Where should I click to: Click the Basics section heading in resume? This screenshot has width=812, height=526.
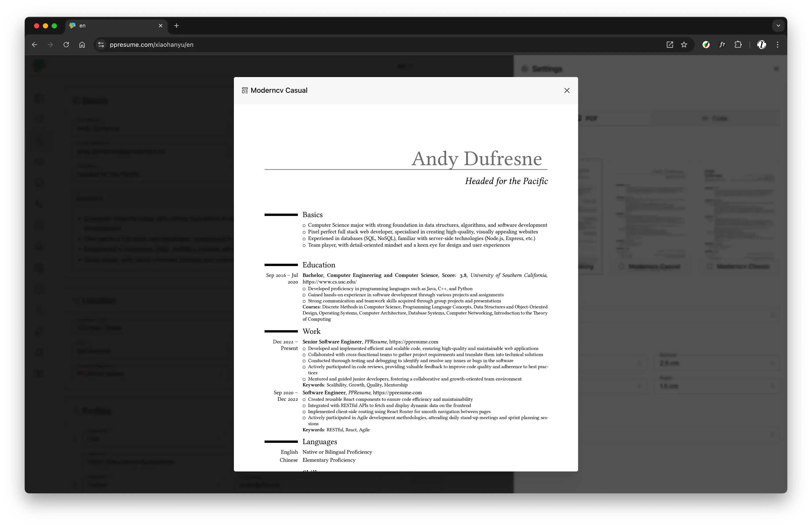point(312,215)
